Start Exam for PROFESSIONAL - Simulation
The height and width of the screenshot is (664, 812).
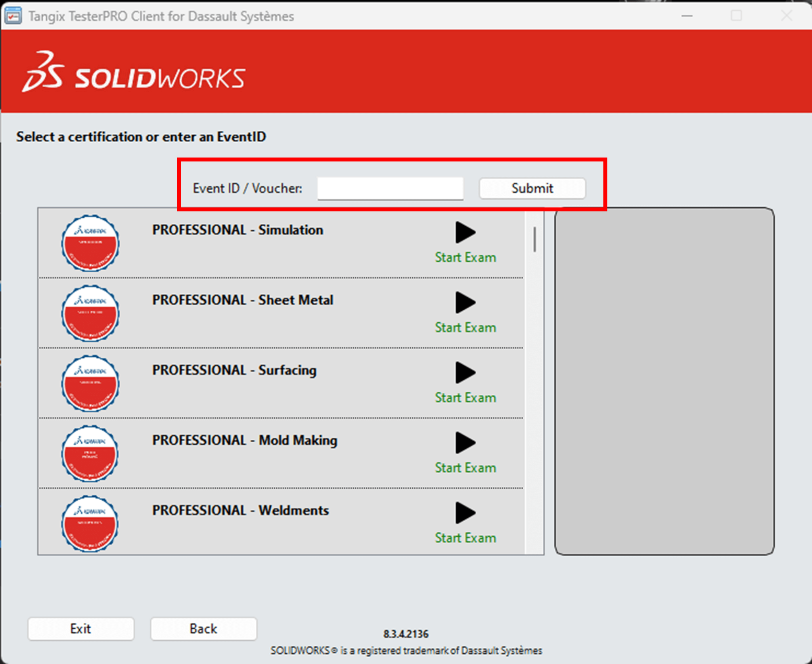465,257
